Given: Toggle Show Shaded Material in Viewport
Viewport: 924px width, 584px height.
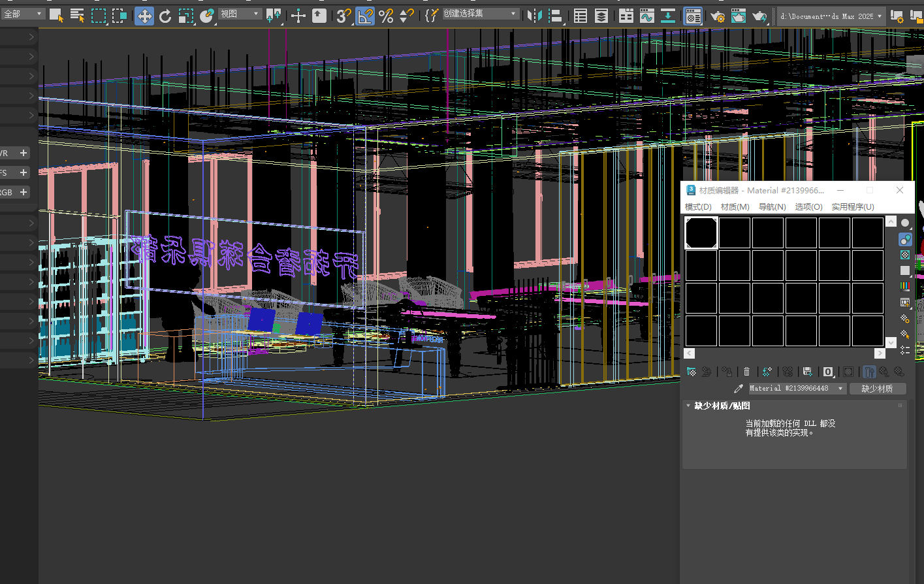Looking at the screenshot, I should [x=848, y=372].
